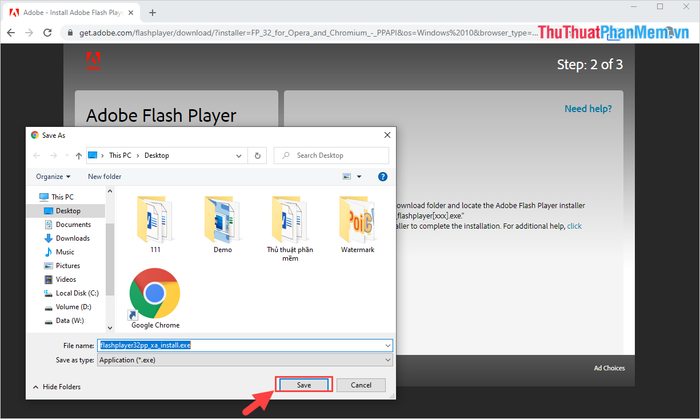
Task: Open Data (W:) in navigation pane
Action: coord(64,321)
